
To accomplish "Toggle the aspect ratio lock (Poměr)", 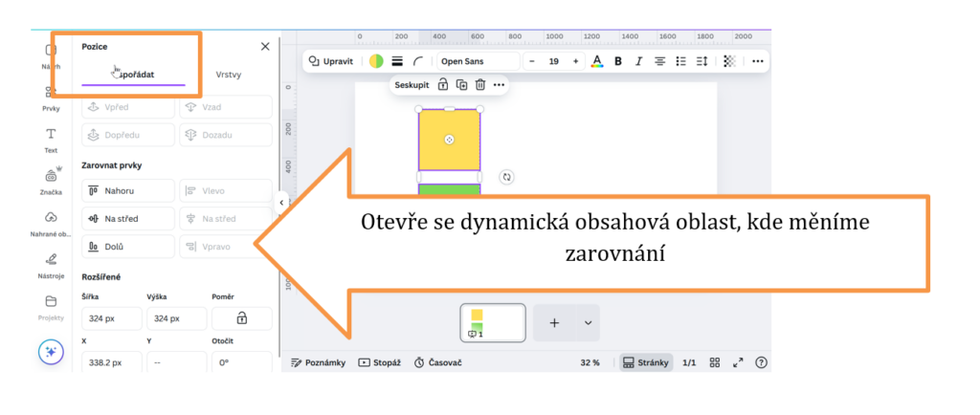I will 241,318.
